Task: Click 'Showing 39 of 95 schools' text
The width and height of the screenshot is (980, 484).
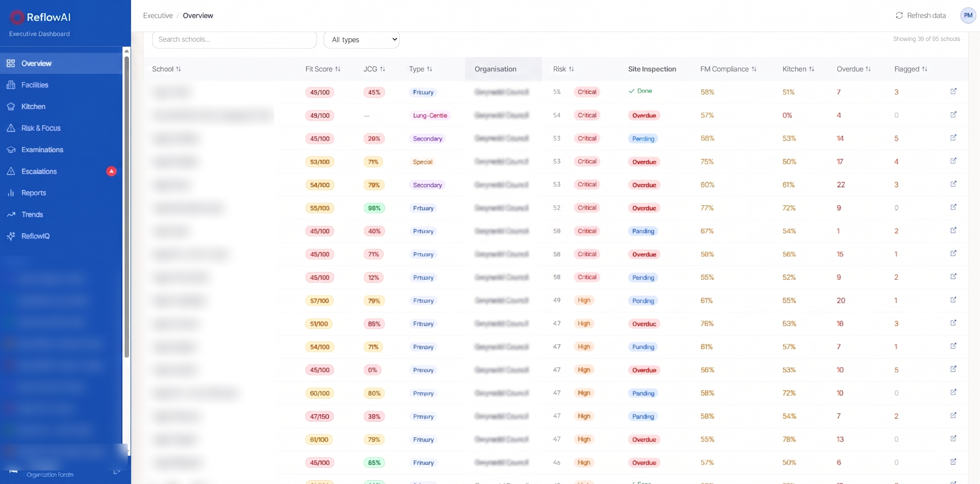Action: pyautogui.click(x=926, y=39)
